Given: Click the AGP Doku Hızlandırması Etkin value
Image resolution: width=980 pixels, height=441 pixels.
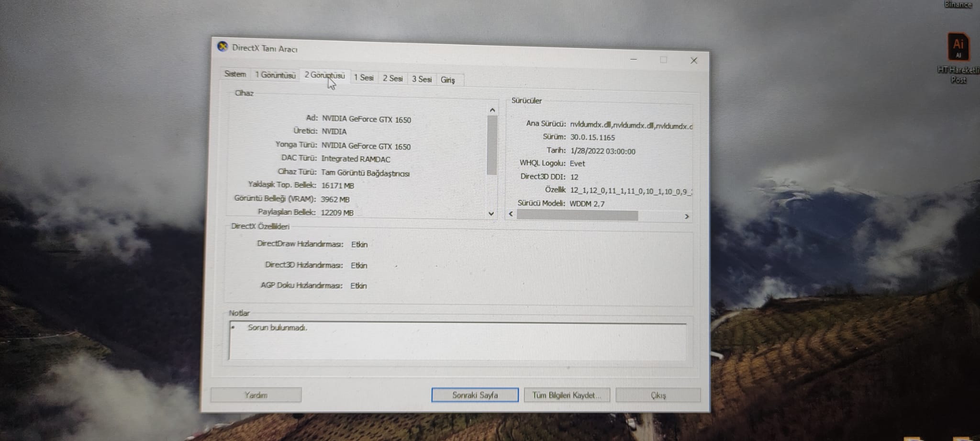Looking at the screenshot, I should [x=358, y=285].
